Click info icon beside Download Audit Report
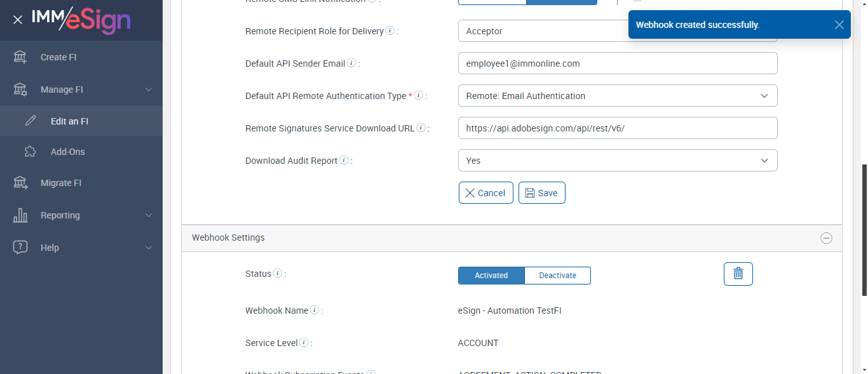This screenshot has height=374, width=868. 344,161
